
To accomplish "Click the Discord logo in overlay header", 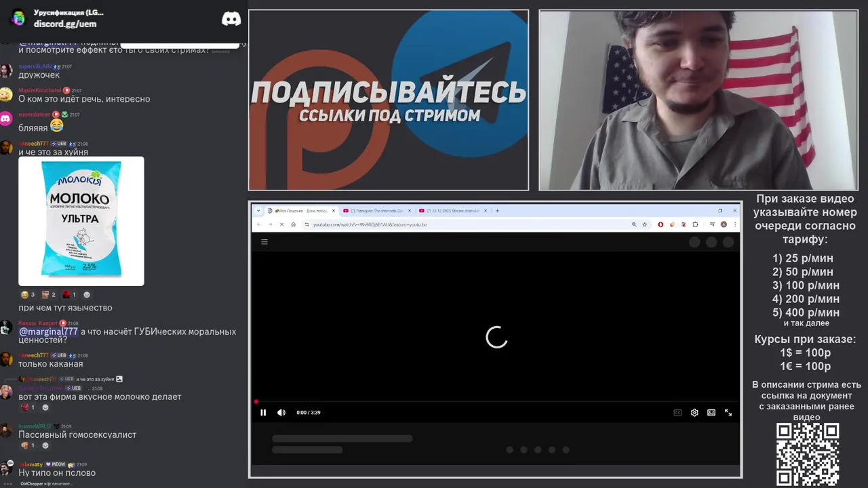I will [x=231, y=19].
